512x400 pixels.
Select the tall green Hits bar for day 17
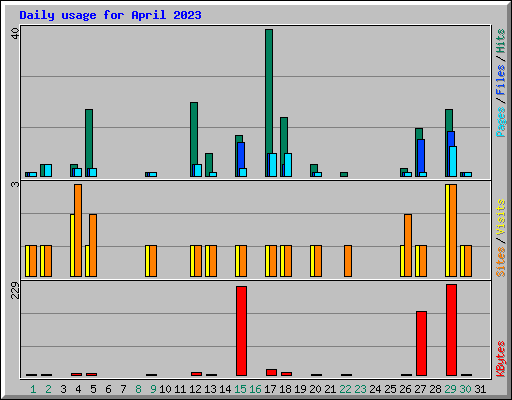tap(269, 103)
